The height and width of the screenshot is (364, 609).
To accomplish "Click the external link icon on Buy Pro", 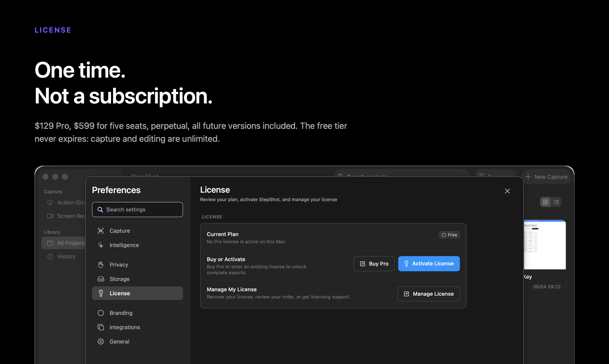I will click(363, 264).
